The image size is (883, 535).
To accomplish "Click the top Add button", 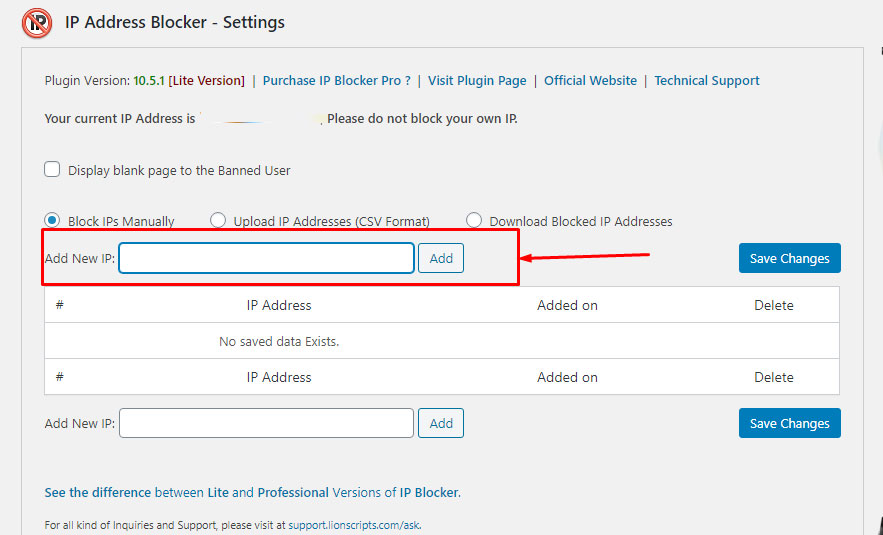I will click(x=441, y=258).
